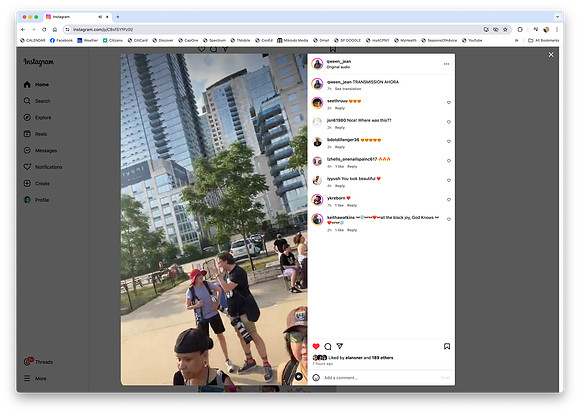This screenshot has width=580, height=414.
Task: Open the Extensions puzzle icon
Action: (x=520, y=29)
